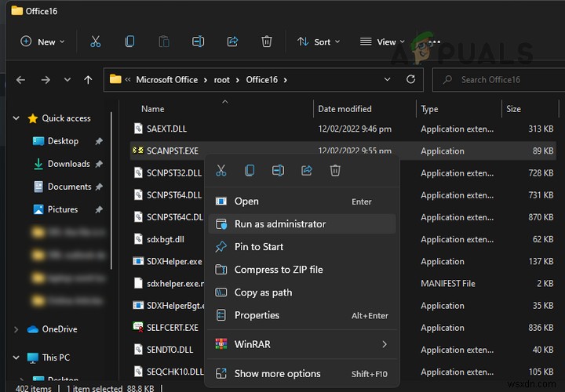This screenshot has width=565, height=392.
Task: Open Pictures in Quick access
Action: click(63, 209)
